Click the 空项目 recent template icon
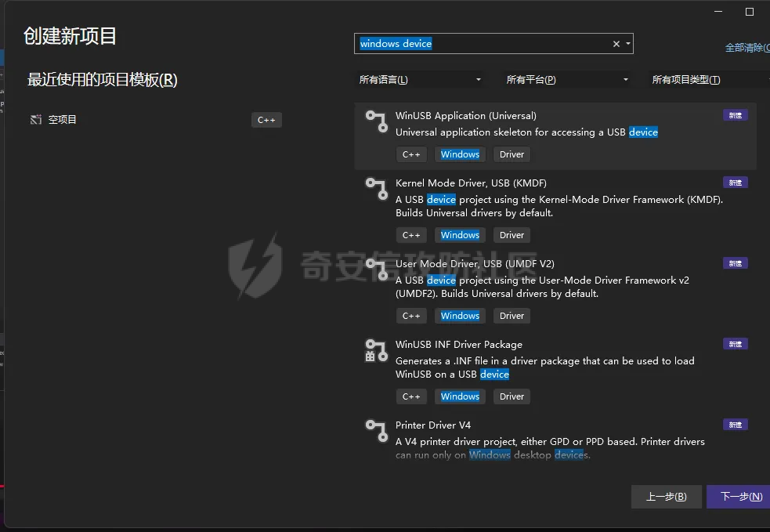770x532 pixels. 35,120
